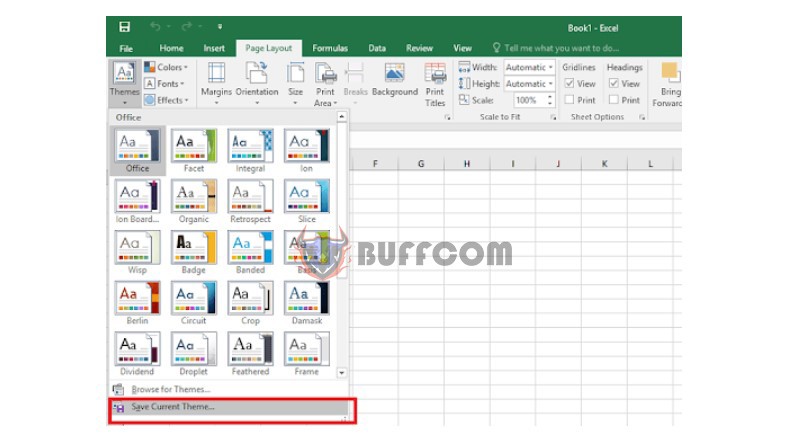Switch to the Home tab
Image resolution: width=800 pixels, height=441 pixels.
(171, 48)
